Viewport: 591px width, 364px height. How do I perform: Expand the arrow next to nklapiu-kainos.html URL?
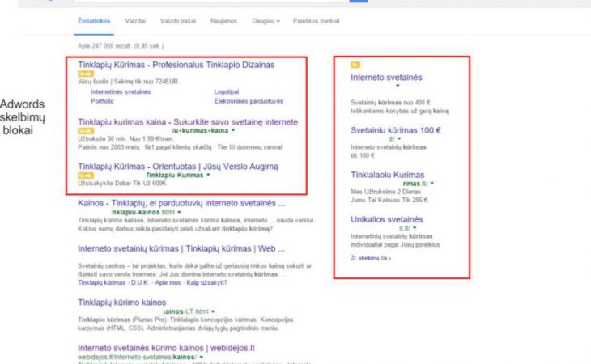[x=179, y=212]
